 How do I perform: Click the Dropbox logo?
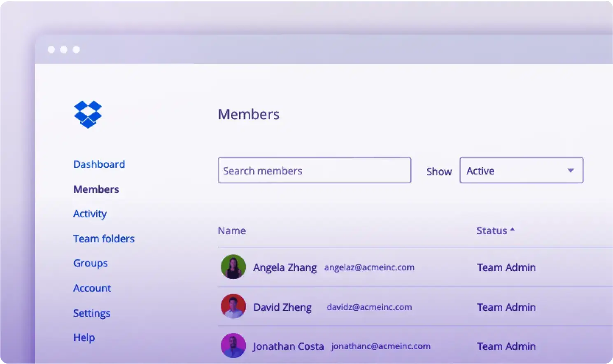coord(88,115)
